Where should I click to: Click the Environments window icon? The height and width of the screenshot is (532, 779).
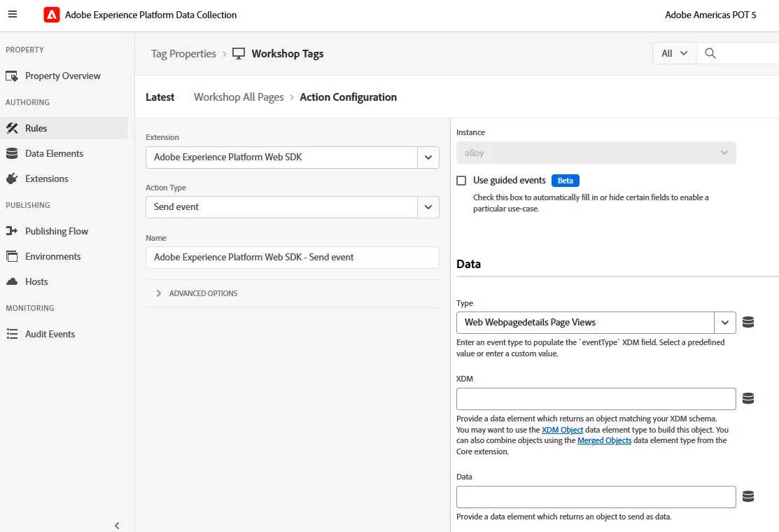click(x=12, y=256)
